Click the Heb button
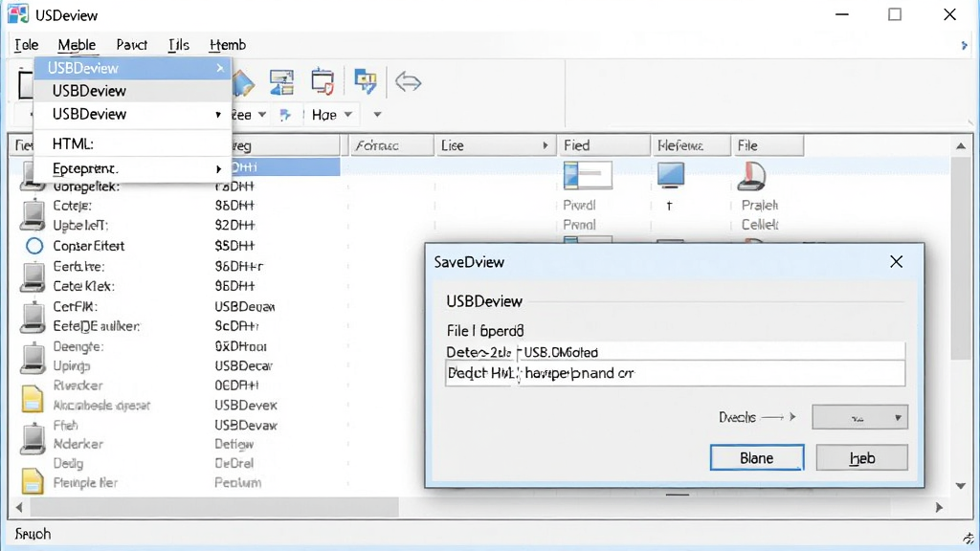Image resolution: width=980 pixels, height=551 pixels. point(862,458)
